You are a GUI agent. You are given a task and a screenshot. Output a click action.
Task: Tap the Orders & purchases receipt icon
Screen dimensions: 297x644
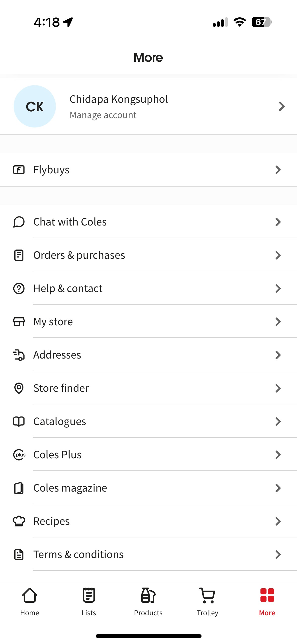[x=19, y=255]
